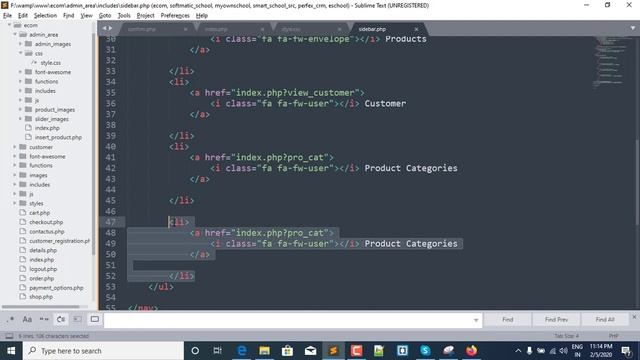Switch to the sidebar.php tab

pyautogui.click(x=372, y=29)
